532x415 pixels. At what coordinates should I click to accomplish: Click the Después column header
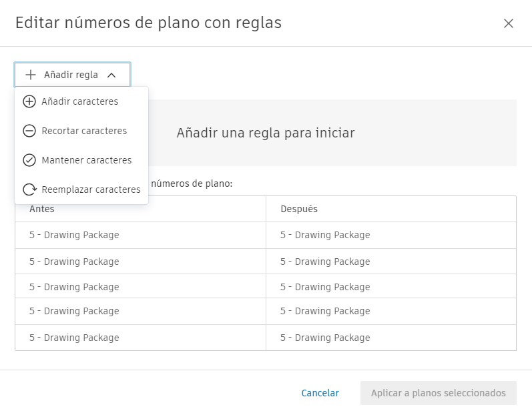299,209
